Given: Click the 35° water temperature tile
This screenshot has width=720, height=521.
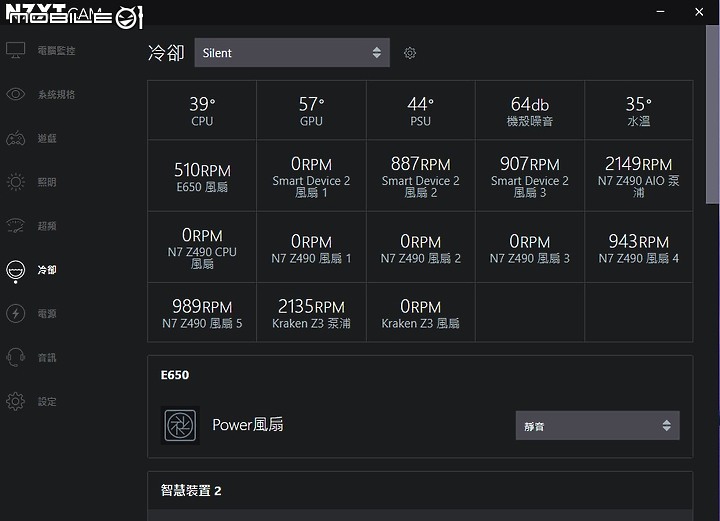Looking at the screenshot, I should click(639, 110).
